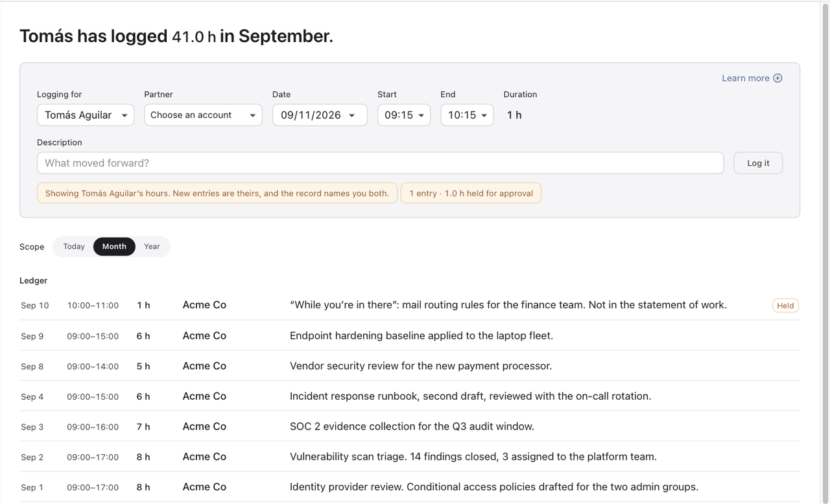Viewport: 830px width, 504px height.
Task: Click the 09:00–14:00 time range on Sep 8
Action: (93, 367)
